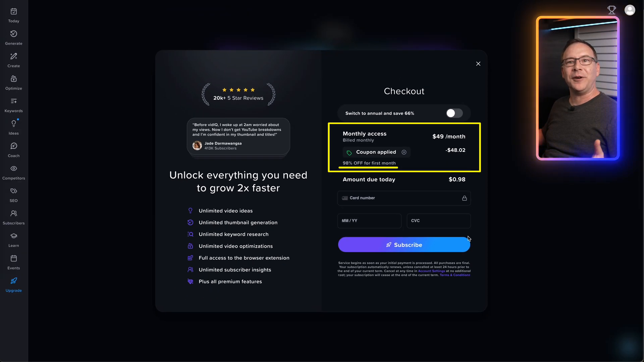Click the CVC input field
644x362 pixels.
pyautogui.click(x=438, y=221)
